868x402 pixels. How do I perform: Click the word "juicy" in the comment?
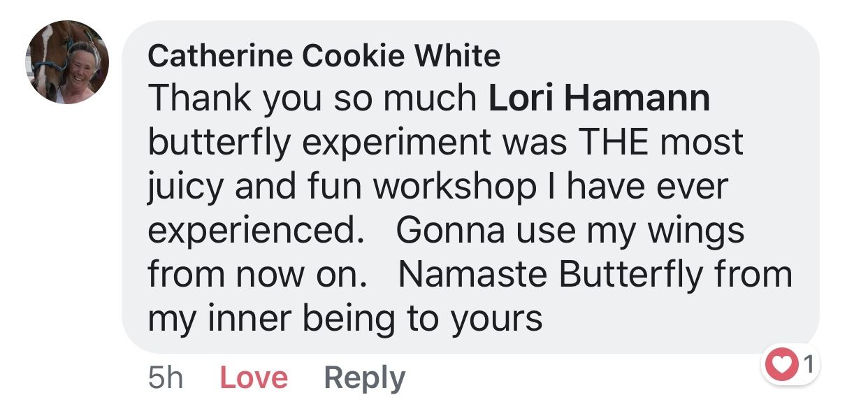tap(186, 188)
